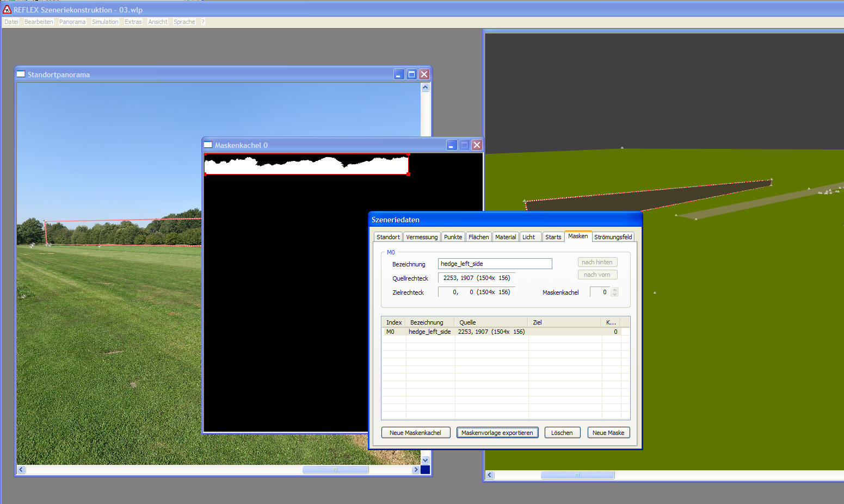Screen dimensions: 844x504
Task: Click Standortpanorama horizontal scroll left arrow
Action: [21, 470]
